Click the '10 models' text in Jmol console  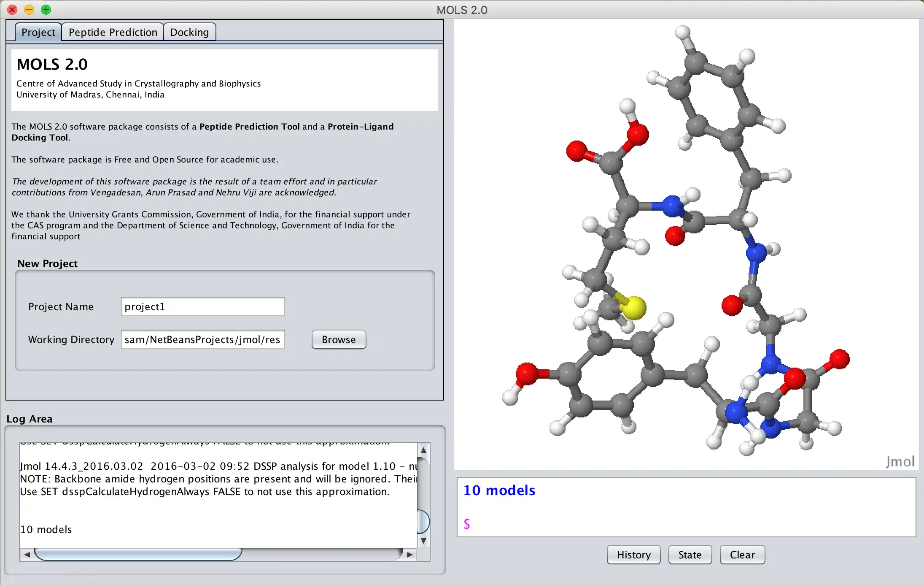click(499, 490)
